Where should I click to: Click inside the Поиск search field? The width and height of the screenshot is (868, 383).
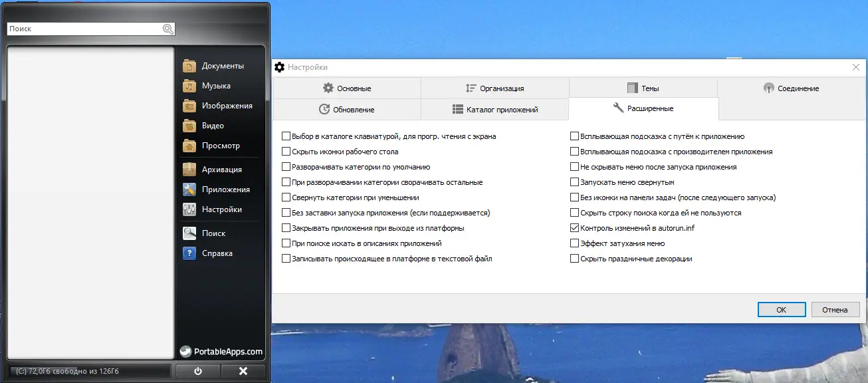click(80, 29)
